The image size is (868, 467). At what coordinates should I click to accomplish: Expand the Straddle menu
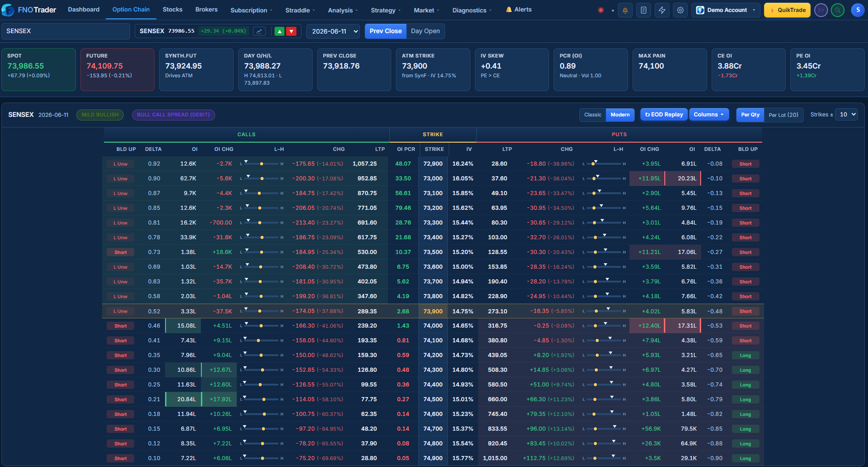[x=300, y=10]
